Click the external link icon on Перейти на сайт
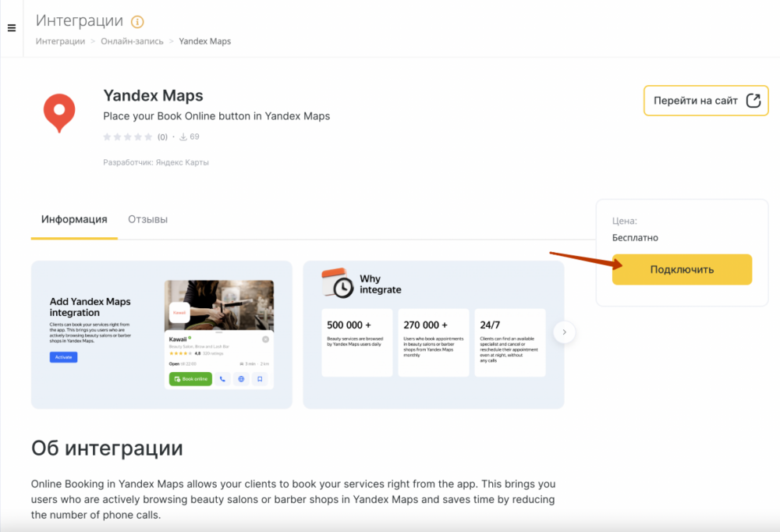This screenshot has height=532, width=780. coord(753,101)
